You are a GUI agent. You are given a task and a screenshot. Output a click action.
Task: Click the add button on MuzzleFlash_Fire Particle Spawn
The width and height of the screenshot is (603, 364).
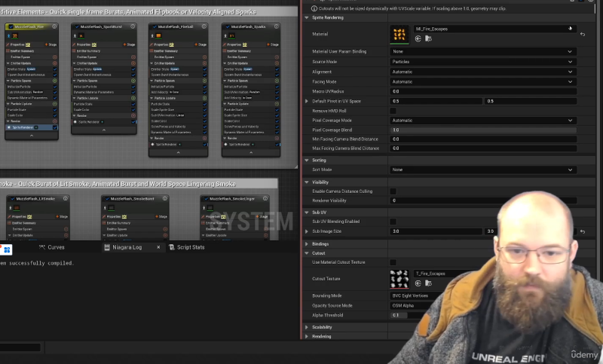tap(56, 81)
